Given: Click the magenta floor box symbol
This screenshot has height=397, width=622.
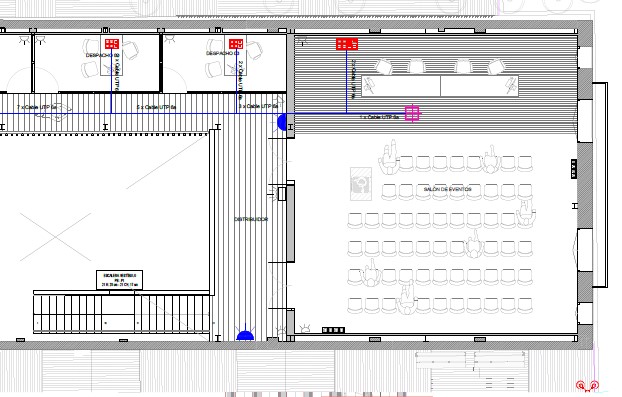Looking at the screenshot, I should (x=412, y=113).
